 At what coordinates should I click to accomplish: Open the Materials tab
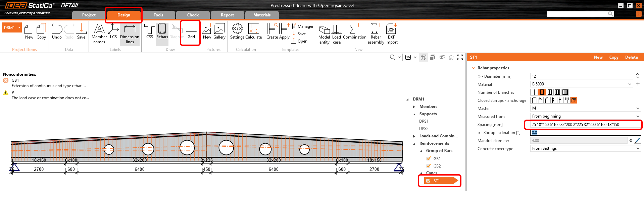(x=262, y=15)
